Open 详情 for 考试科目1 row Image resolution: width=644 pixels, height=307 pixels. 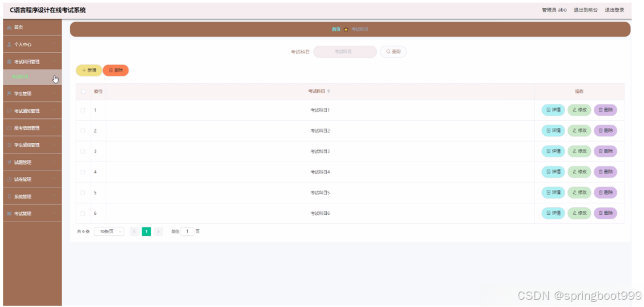[x=553, y=110]
